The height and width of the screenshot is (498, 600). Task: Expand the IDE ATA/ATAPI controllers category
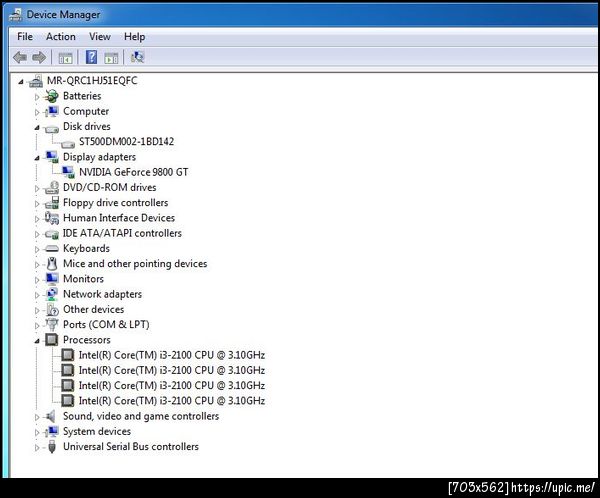click(x=37, y=234)
